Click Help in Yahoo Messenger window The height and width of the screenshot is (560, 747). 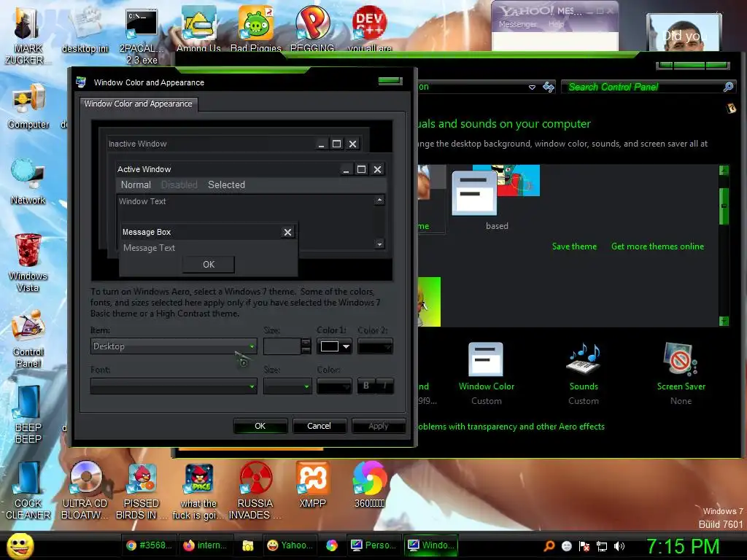[x=556, y=24]
